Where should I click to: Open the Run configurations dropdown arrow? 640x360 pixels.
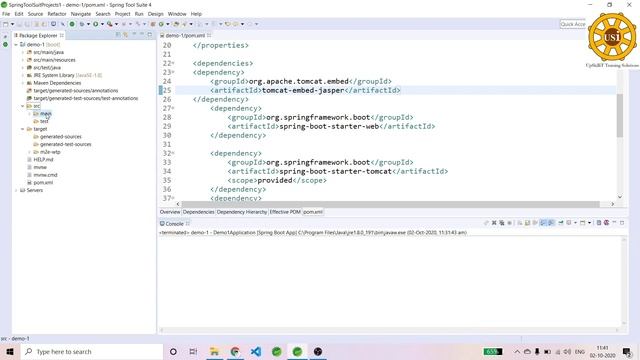(x=102, y=24)
